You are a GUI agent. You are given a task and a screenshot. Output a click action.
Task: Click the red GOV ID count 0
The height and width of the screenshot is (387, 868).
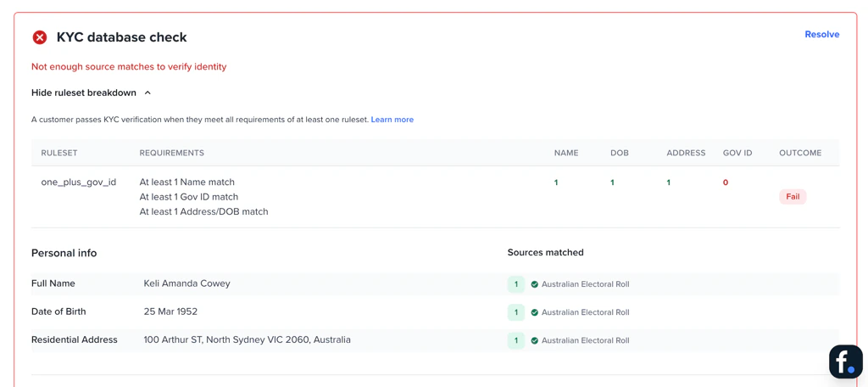pyautogui.click(x=726, y=182)
